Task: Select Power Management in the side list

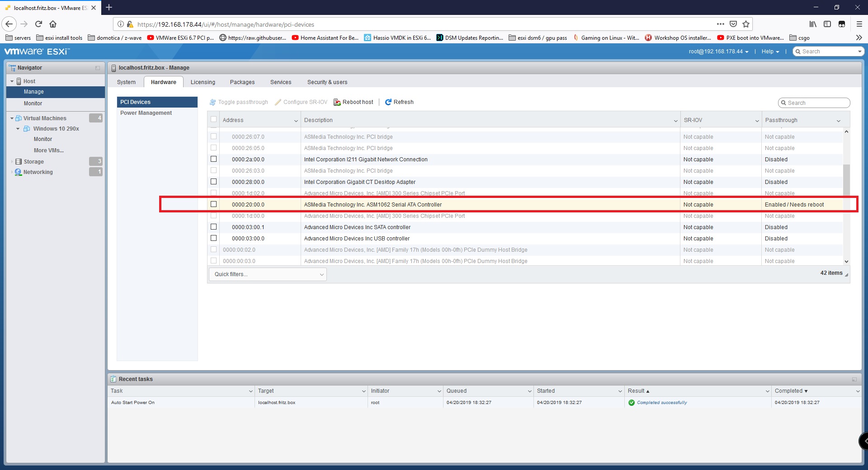Action: point(157,113)
